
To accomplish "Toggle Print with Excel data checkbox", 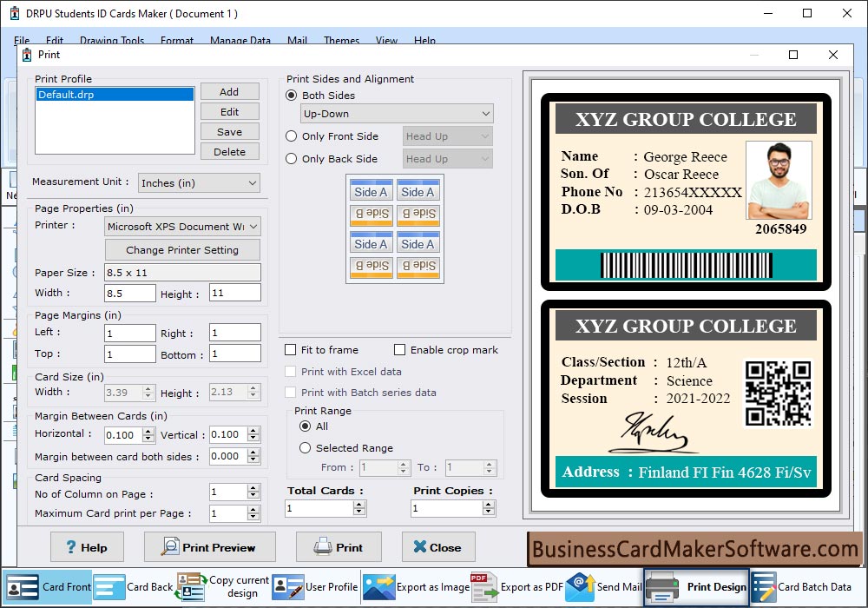I will point(290,372).
